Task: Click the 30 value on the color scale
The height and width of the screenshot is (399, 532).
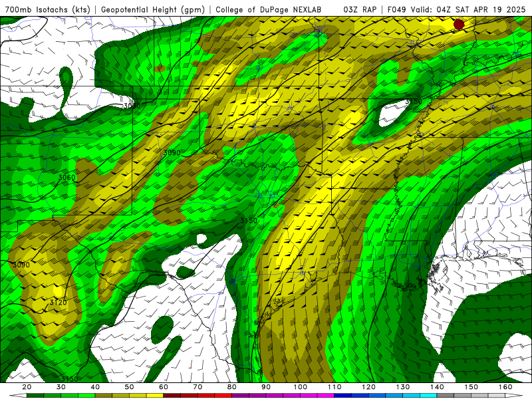Action: (61, 387)
